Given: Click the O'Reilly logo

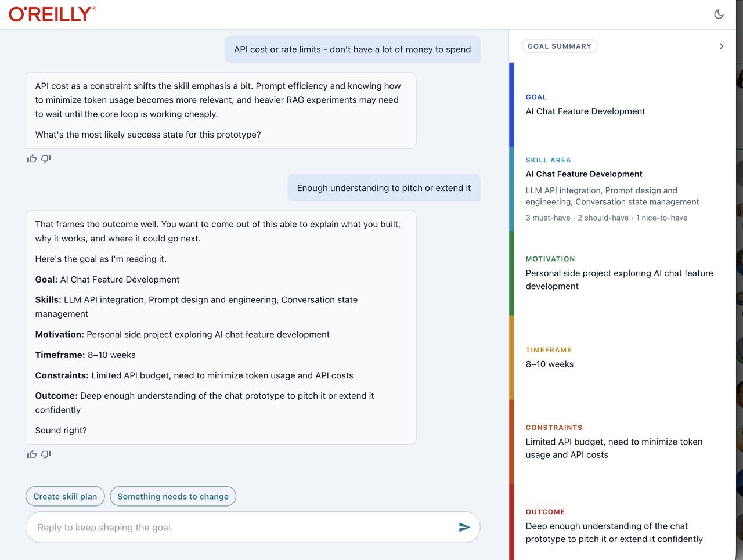Looking at the screenshot, I should pos(52,14).
